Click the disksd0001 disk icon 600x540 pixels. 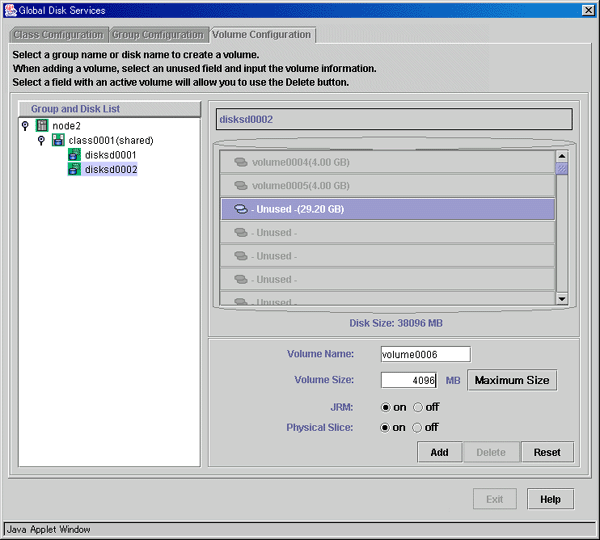point(74,155)
